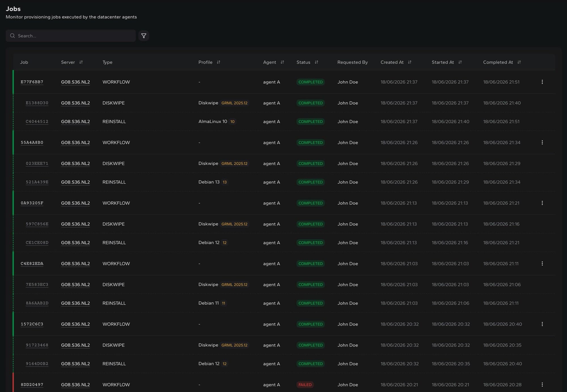Click AlmaLinux 10 profile cell
567x392 pixels.
tap(217, 122)
